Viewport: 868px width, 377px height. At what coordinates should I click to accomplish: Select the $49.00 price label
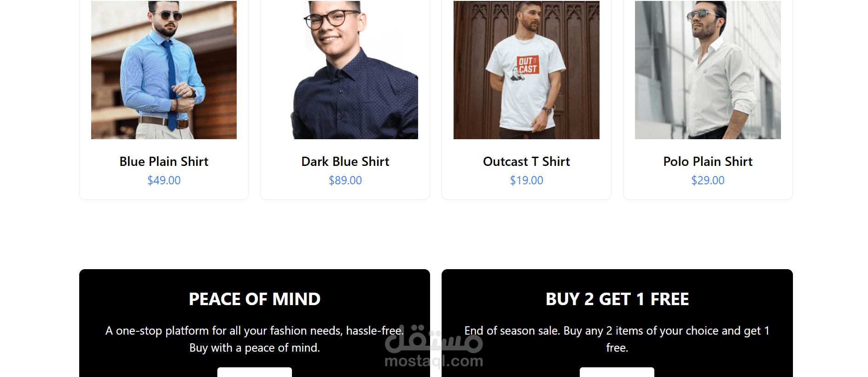pos(164,180)
